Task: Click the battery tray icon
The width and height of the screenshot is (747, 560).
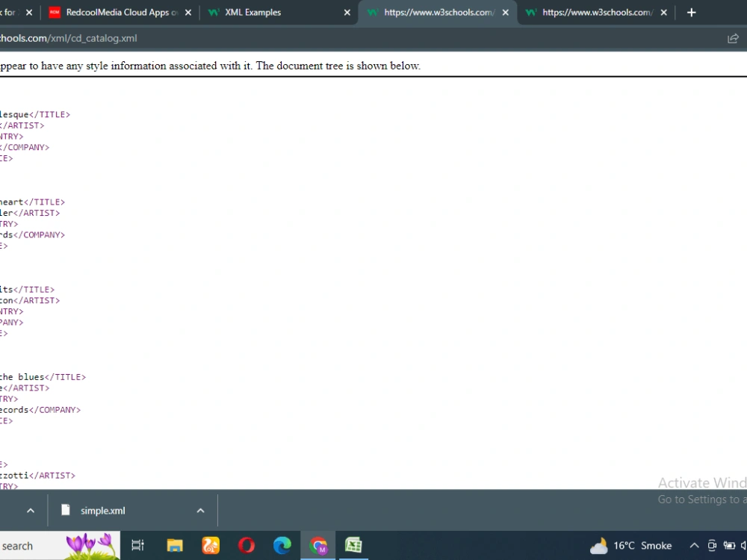Action: click(x=729, y=546)
